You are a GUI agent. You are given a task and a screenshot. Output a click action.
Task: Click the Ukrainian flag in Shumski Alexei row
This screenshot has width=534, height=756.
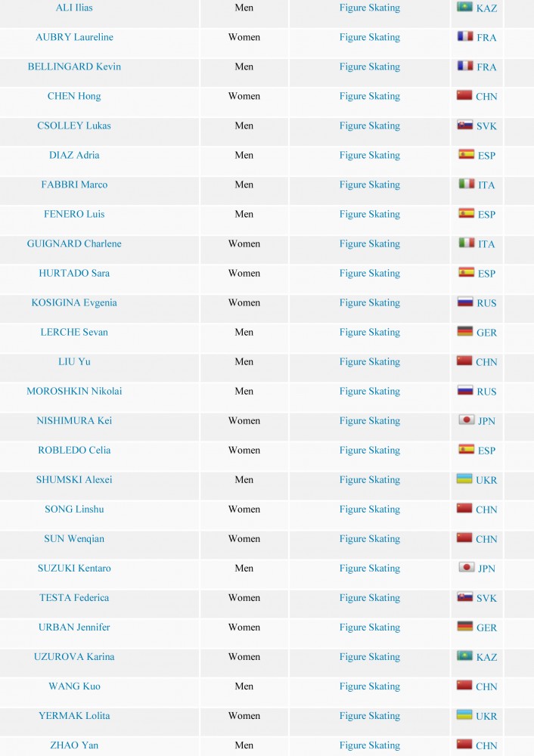click(x=464, y=479)
